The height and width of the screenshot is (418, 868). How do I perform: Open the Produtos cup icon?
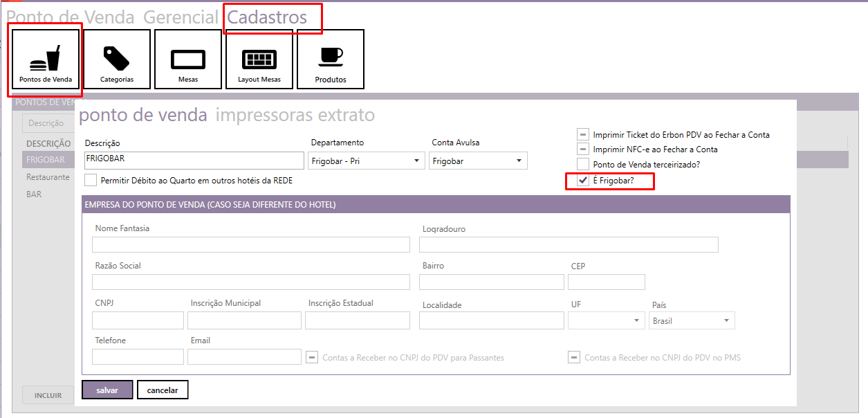(x=331, y=60)
